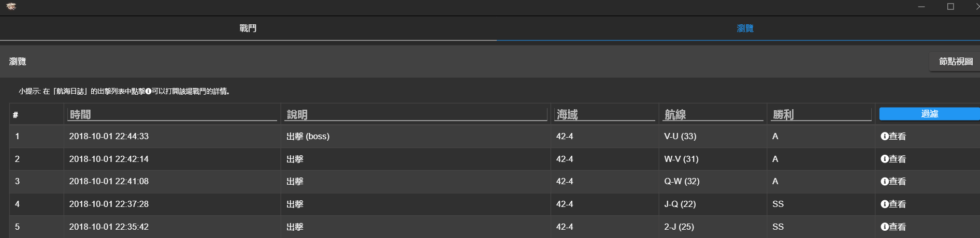Screen dimensions: 980x238
Task: Switch to the 瀏覽 tab
Action: click(x=745, y=28)
